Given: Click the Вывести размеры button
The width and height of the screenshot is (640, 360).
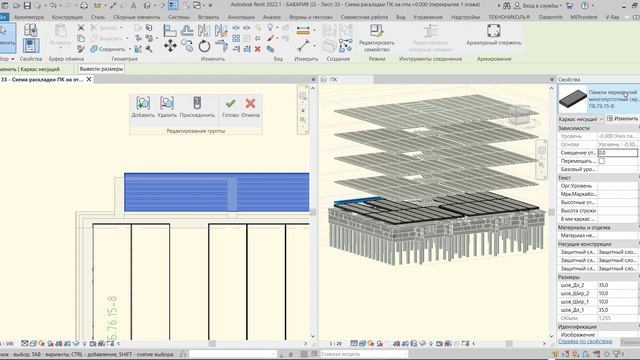Looking at the screenshot, I should pos(101,69).
